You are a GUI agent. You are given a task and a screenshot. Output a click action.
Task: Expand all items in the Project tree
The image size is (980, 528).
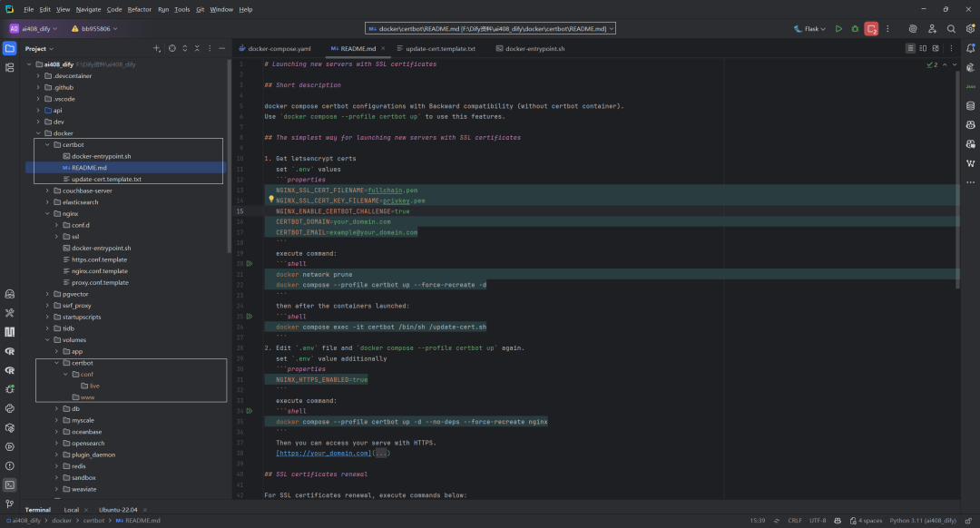pyautogui.click(x=184, y=48)
